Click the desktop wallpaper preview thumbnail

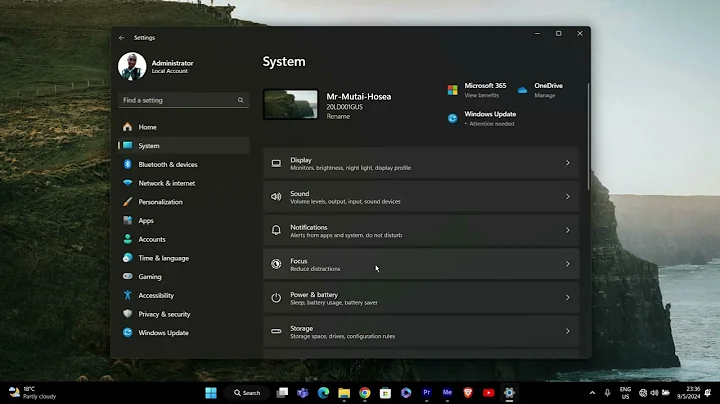[290, 104]
